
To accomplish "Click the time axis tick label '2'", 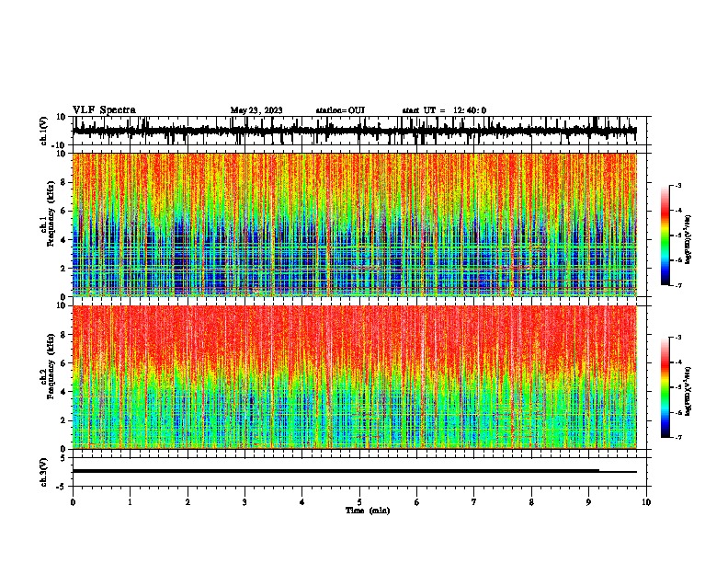I will 188,502.
